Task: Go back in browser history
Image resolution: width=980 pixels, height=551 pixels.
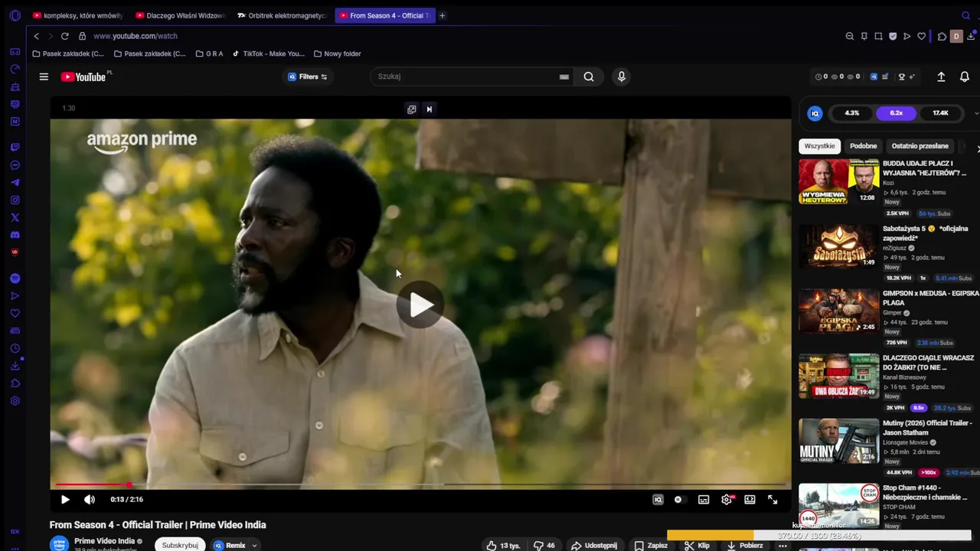Action: 36,36
